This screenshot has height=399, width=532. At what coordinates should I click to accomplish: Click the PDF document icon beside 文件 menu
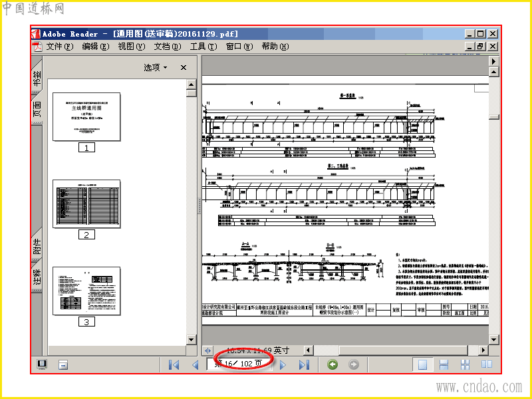click(x=37, y=47)
